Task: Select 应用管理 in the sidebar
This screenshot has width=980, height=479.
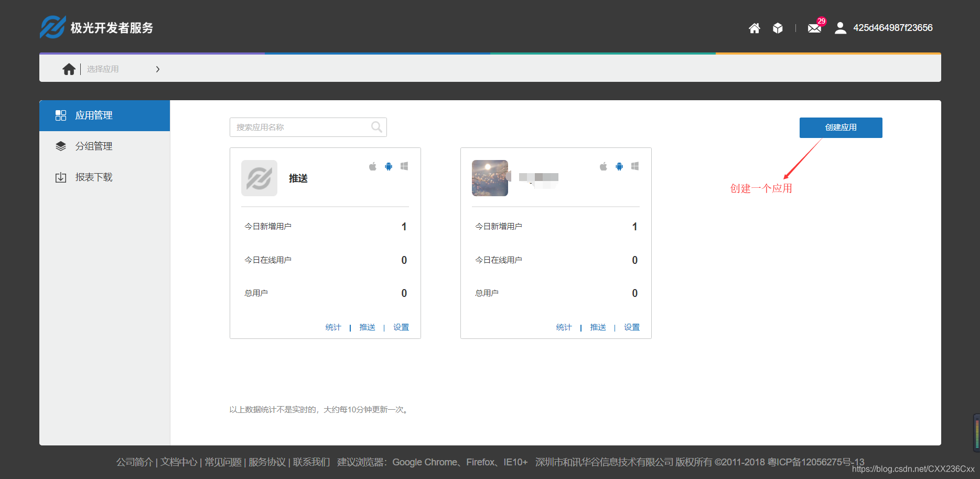Action: pos(104,115)
